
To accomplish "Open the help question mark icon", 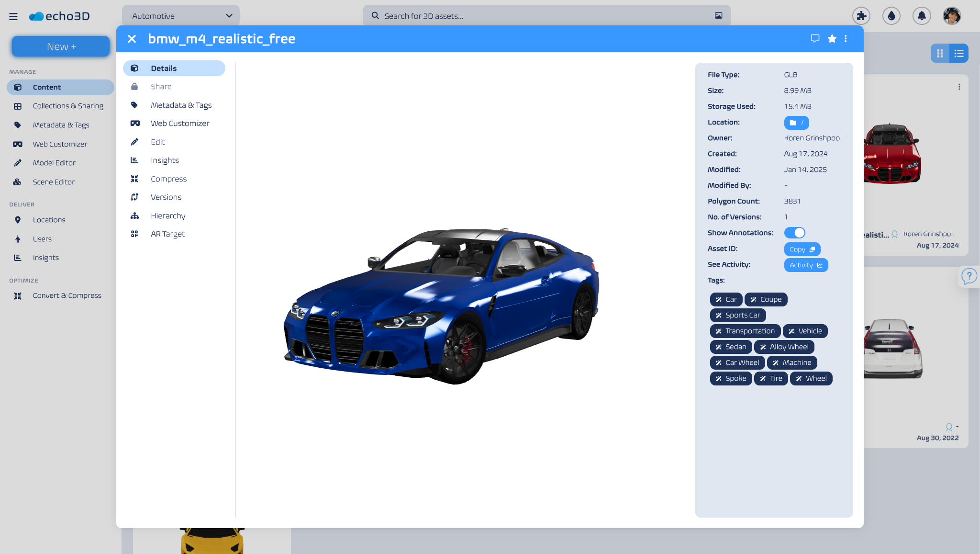I will 969,276.
